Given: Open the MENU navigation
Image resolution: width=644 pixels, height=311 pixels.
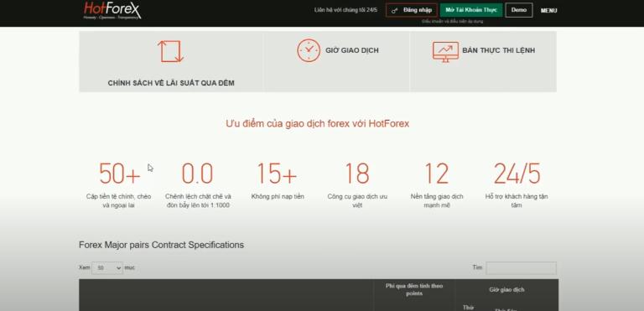Looking at the screenshot, I should point(548,11).
